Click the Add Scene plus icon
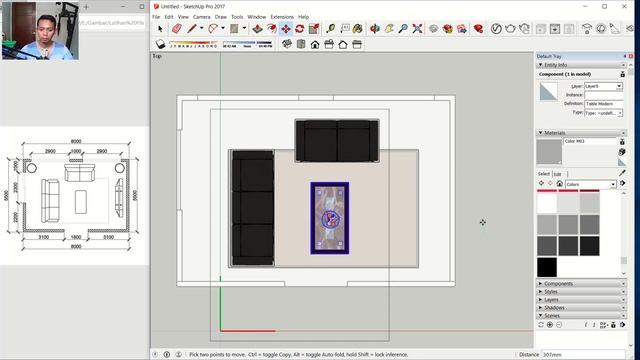This screenshot has height=360, width=640. click(550, 325)
